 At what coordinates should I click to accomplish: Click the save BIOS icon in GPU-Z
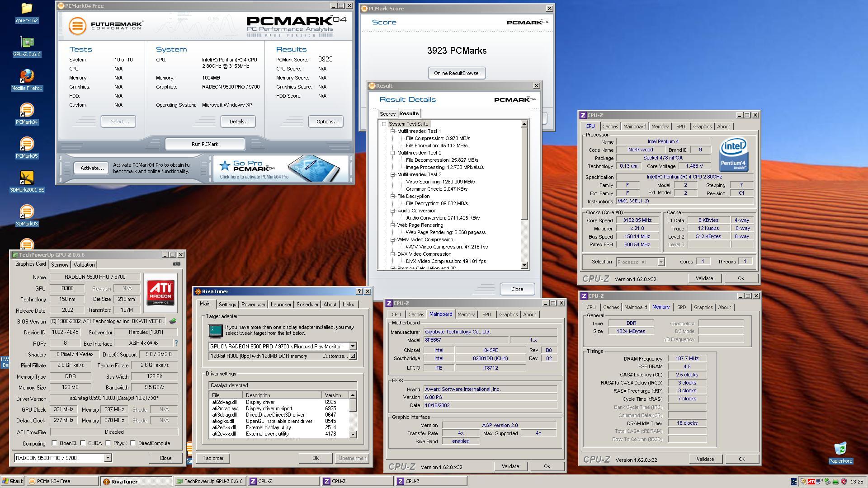click(172, 321)
